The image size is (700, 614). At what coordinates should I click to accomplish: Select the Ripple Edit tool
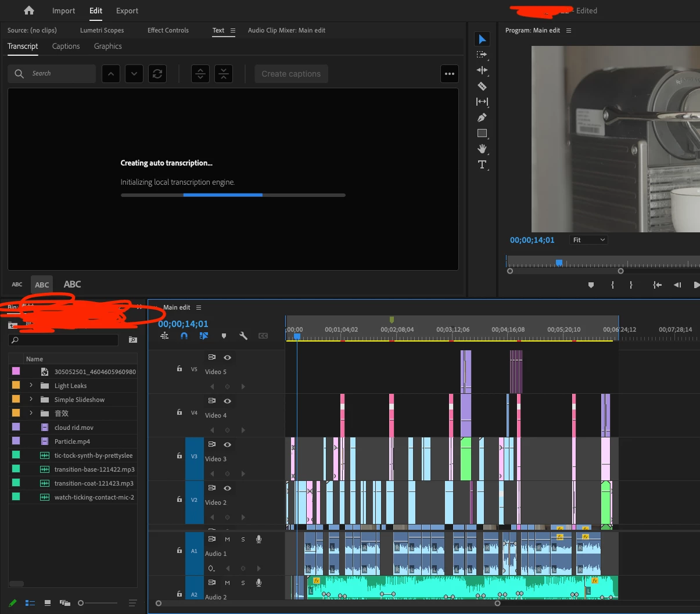coord(482,70)
